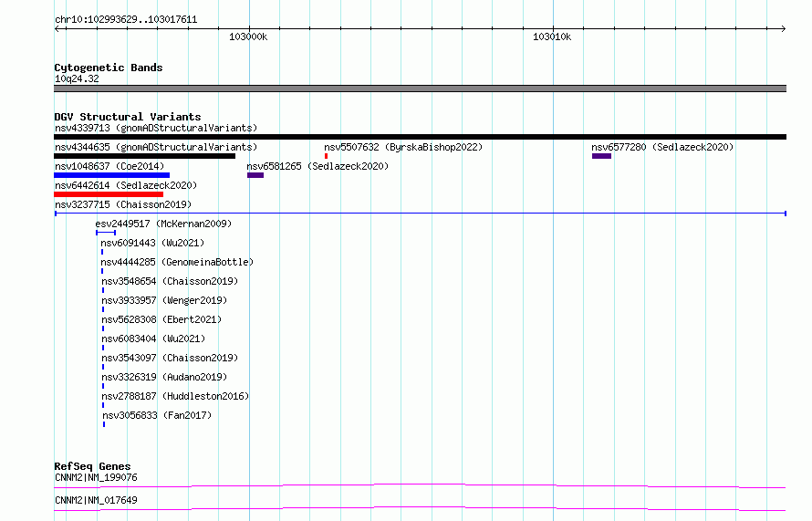Open the nsv4344635 (gnomADStructuralVariants) label
812x521 pixels.
156,147
